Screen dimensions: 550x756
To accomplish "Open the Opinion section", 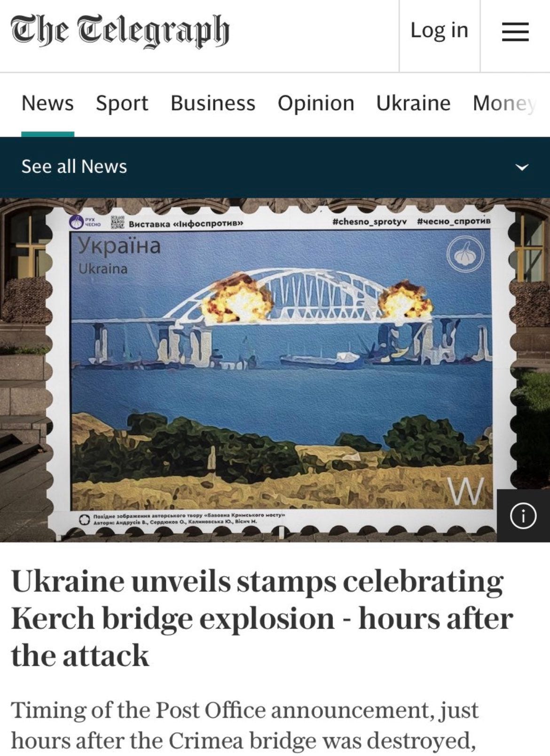I will [315, 103].
